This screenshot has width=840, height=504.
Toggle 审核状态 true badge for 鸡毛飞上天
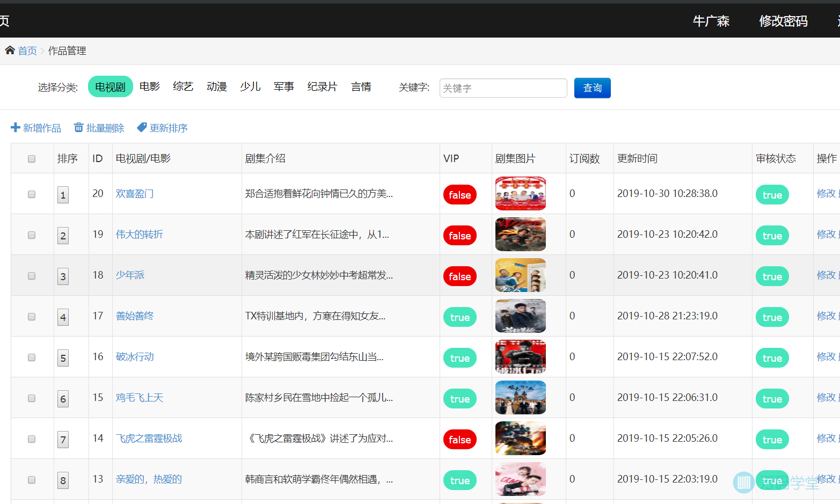pyautogui.click(x=772, y=399)
